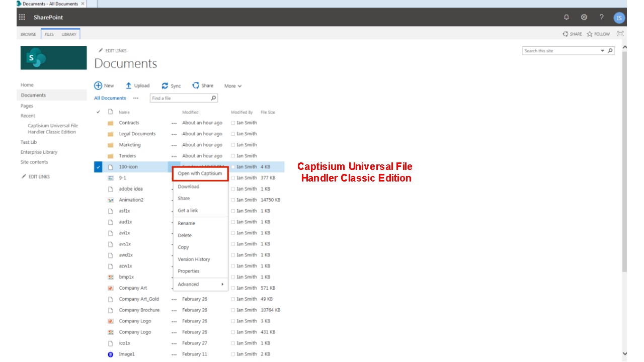Viewport: 644px width, 362px height.
Task: Click the New button
Action: (x=104, y=86)
